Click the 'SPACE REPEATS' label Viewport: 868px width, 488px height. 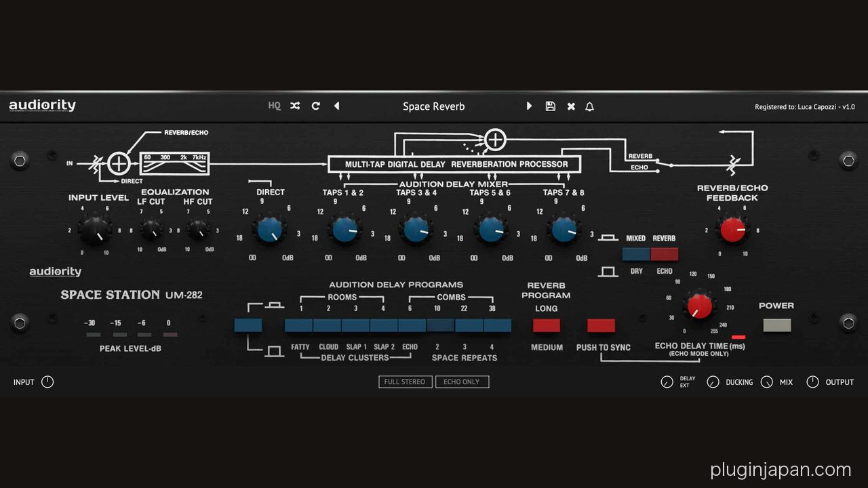tap(465, 357)
